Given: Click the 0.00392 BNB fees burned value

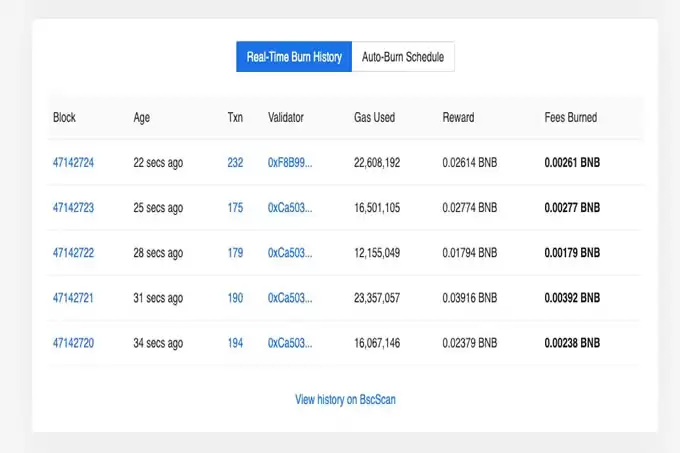Looking at the screenshot, I should coord(572,298).
